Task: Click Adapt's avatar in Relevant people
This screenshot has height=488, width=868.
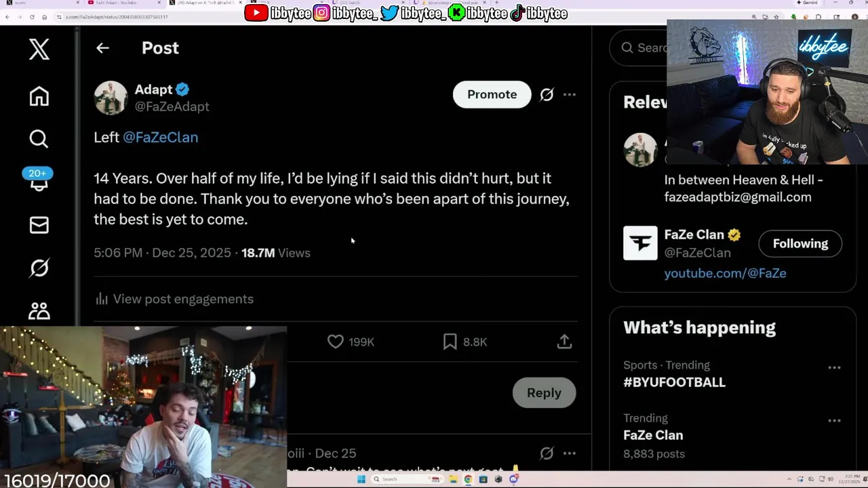Action: point(640,150)
